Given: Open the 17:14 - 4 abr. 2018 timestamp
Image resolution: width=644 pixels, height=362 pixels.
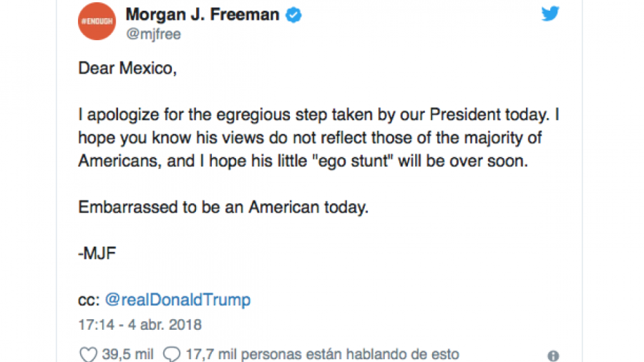Looking at the screenshot, I should (x=140, y=325).
